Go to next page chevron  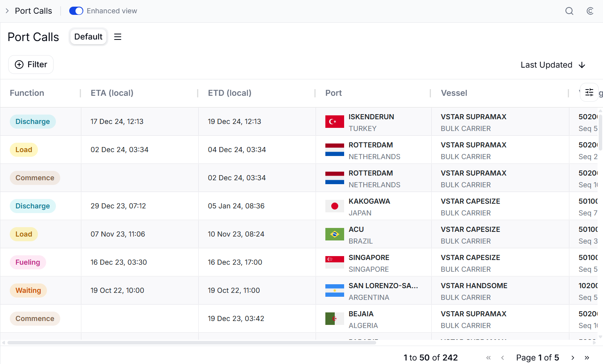click(573, 358)
